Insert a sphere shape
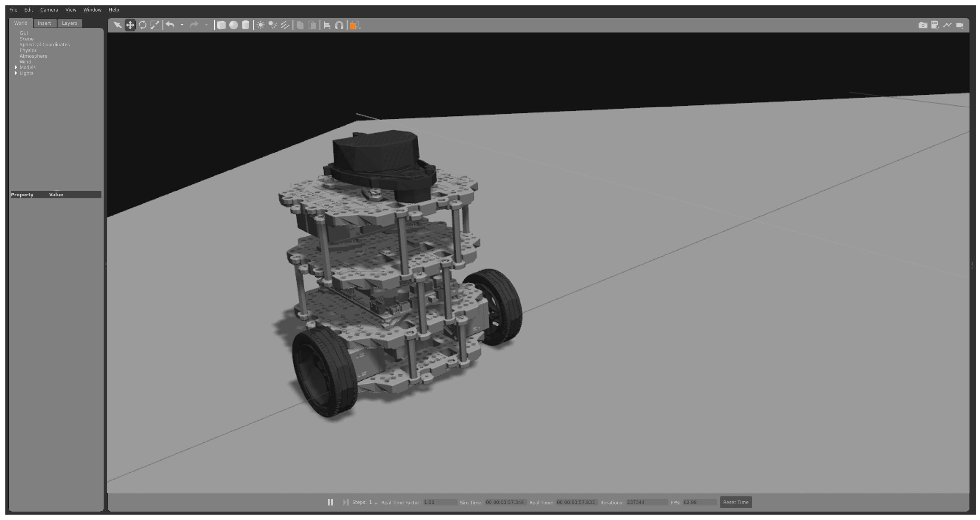Viewport: 980px width, 520px height. (x=234, y=25)
